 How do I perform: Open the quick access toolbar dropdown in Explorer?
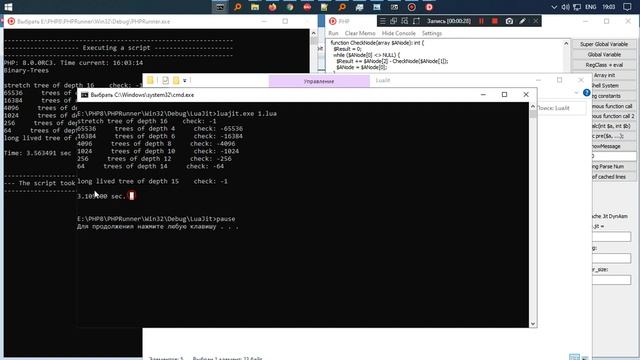[185, 80]
